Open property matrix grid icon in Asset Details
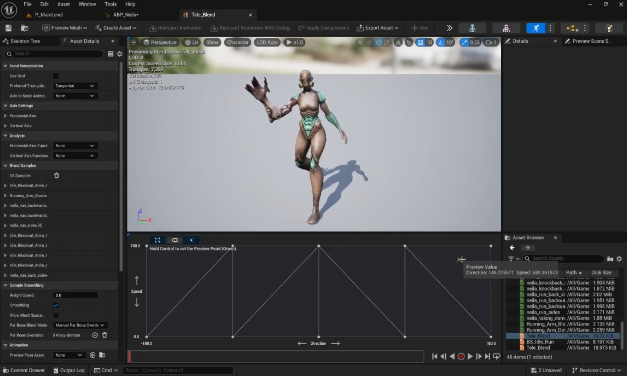This screenshot has width=627, height=376. coord(110,54)
